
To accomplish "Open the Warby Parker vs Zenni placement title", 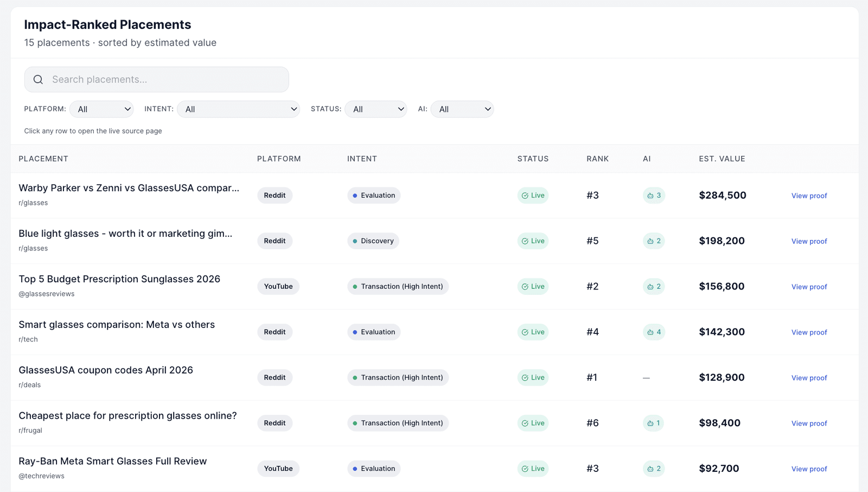I will [129, 188].
